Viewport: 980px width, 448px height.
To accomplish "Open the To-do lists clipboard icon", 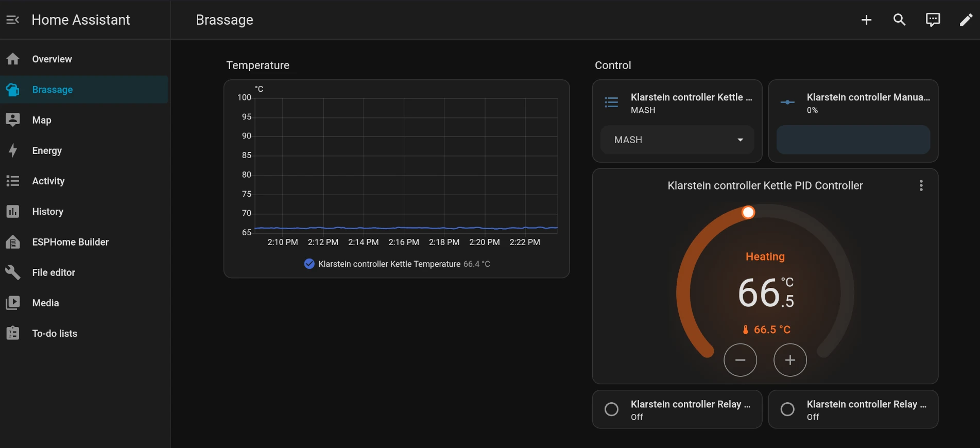I will click(13, 333).
